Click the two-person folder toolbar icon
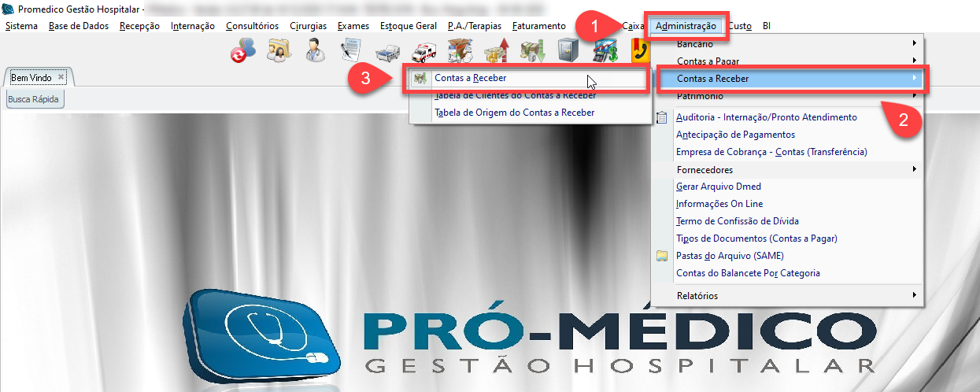980x392 pixels. (x=279, y=51)
